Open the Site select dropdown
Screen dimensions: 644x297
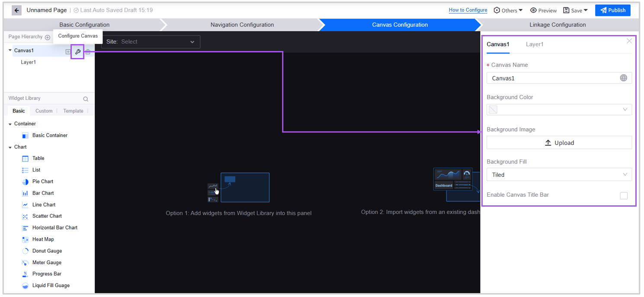(151, 42)
